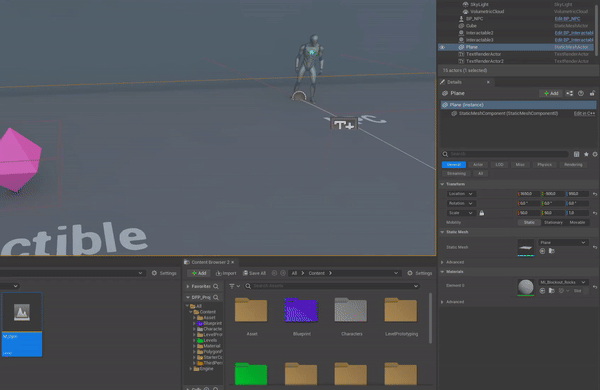The width and height of the screenshot is (600, 390).
Task: Expand the Engine folder in tree
Action: [x=191, y=369]
